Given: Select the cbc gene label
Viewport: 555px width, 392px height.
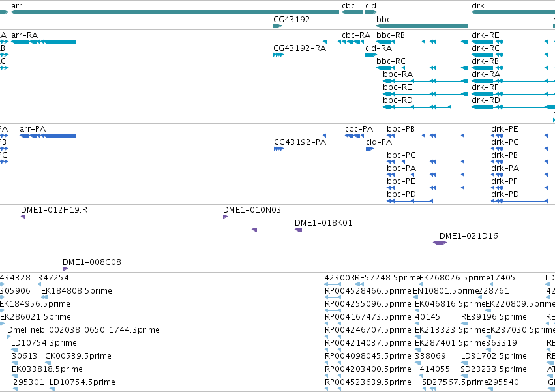Looking at the screenshot, I should (x=348, y=6).
